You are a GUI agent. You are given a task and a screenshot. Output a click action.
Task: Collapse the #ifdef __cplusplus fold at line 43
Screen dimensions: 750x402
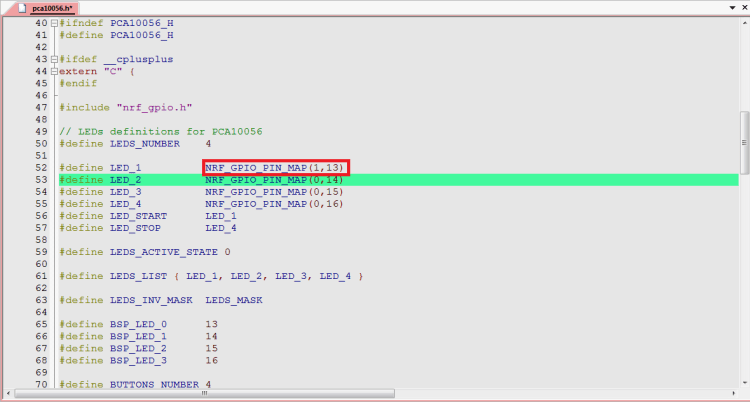[x=54, y=59]
